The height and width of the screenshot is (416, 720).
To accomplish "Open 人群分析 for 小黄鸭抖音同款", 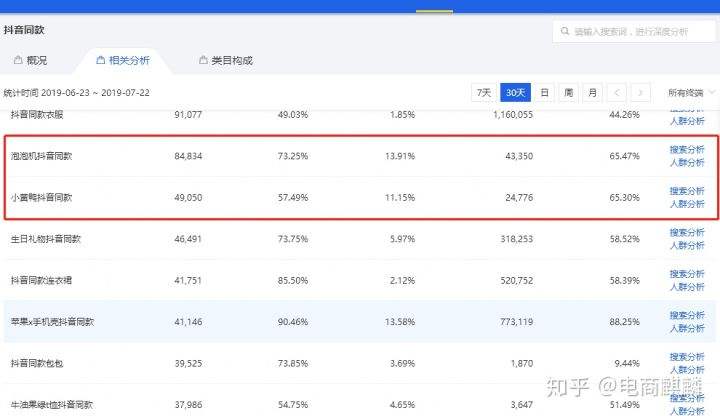I will tap(687, 204).
